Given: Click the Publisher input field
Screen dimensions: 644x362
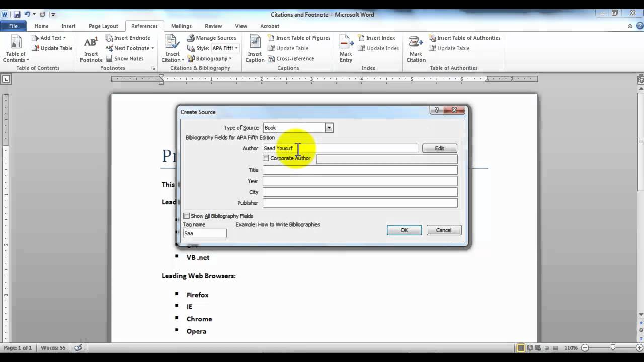Looking at the screenshot, I should click(x=360, y=203).
